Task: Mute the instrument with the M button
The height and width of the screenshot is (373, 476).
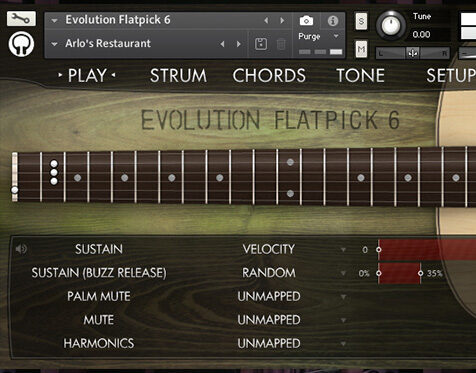Action: (361, 49)
